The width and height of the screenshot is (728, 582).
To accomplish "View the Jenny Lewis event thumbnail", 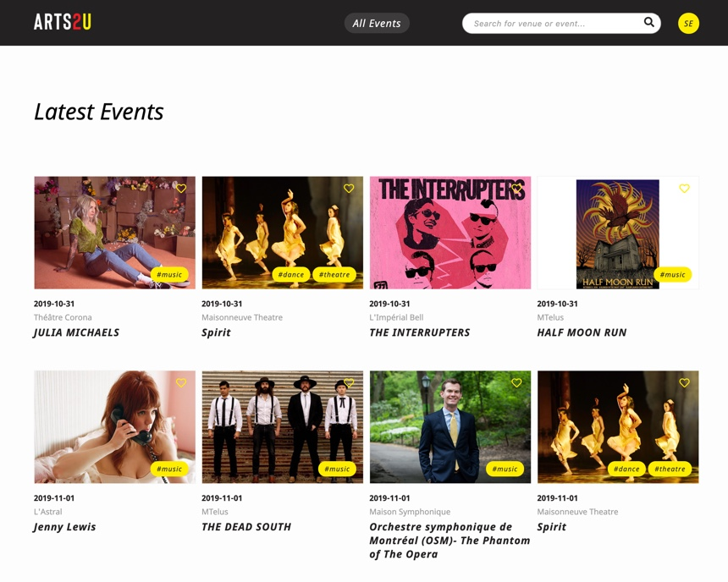I will tap(114, 426).
